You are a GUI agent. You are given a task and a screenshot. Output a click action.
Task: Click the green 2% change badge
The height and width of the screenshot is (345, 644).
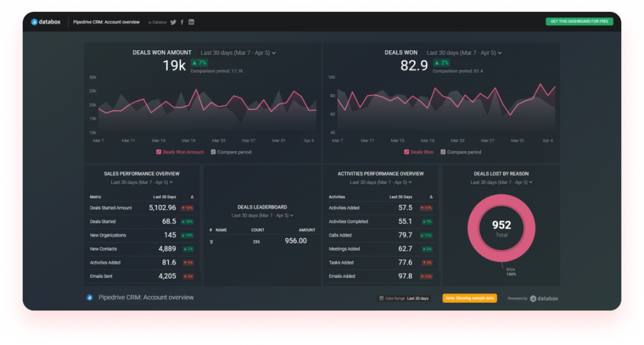pyautogui.click(x=441, y=63)
